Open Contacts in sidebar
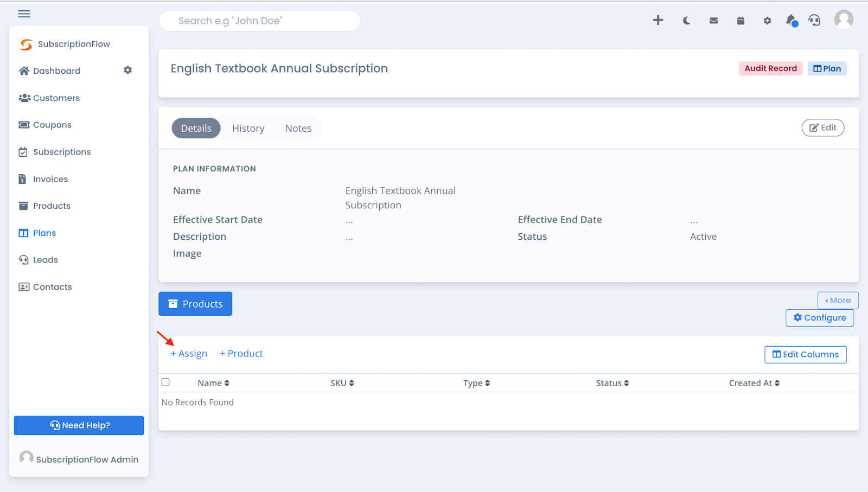This screenshot has width=868, height=492. (46, 287)
